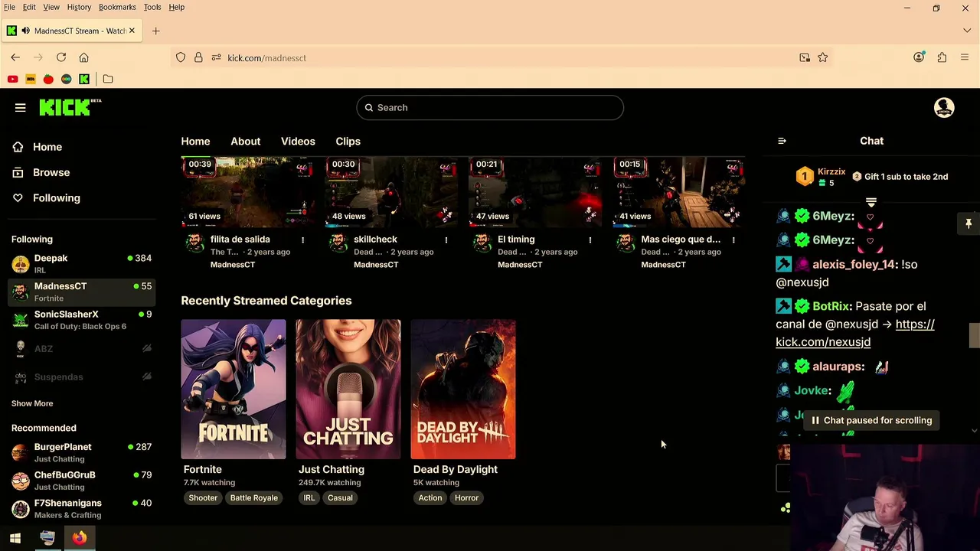This screenshot has width=980, height=551.
Task: Go back in the browser
Action: pos(15,57)
